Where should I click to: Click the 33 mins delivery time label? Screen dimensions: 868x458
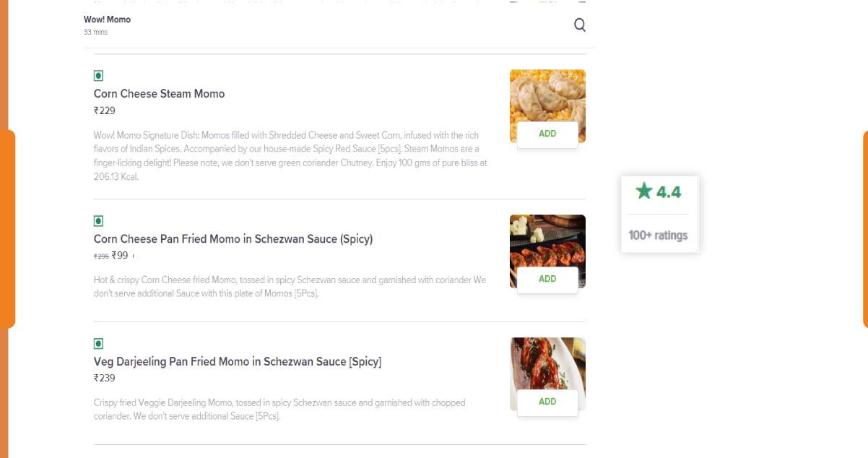[x=95, y=32]
